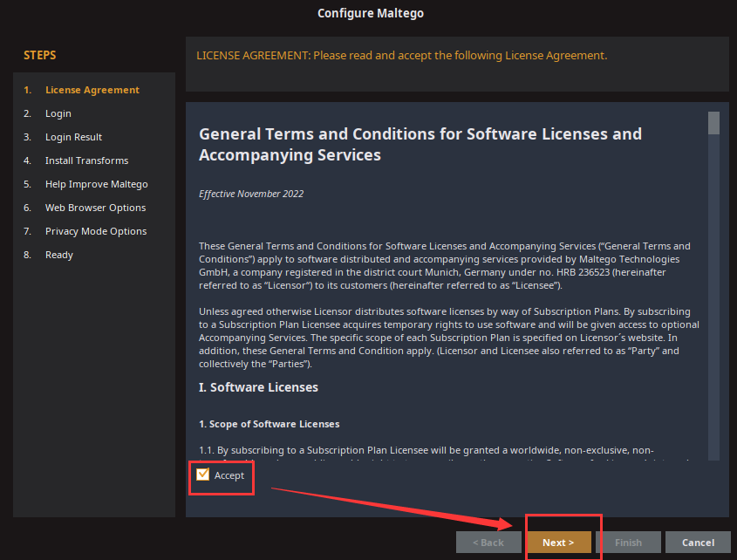Screen dimensions: 737x560
Task: Click the '1. Scope of Software Licenses' heading
Action: click(269, 424)
